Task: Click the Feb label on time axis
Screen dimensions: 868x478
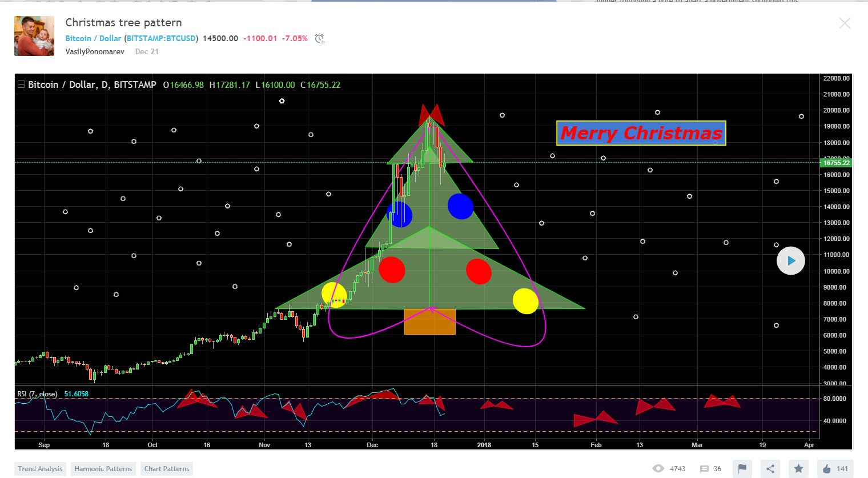Action: (x=596, y=445)
